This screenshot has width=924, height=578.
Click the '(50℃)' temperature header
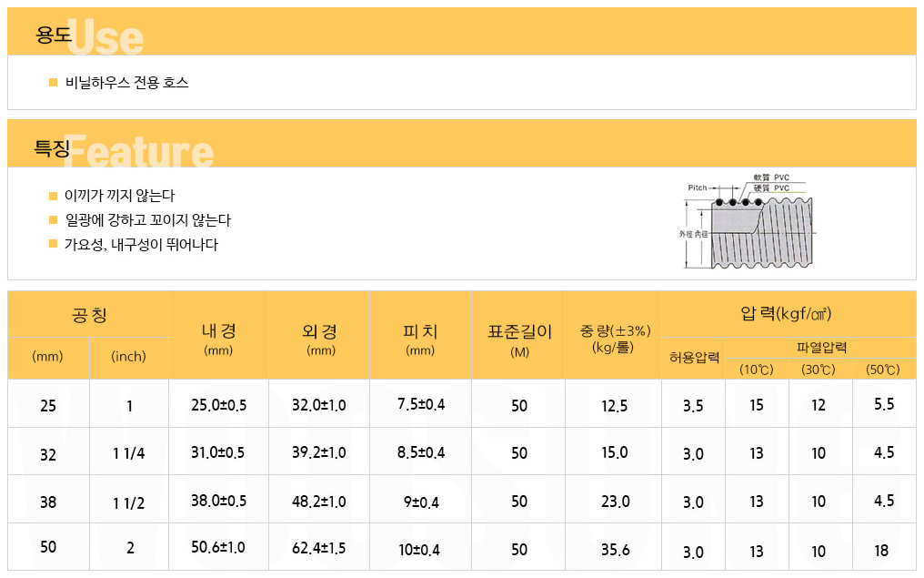point(883,370)
